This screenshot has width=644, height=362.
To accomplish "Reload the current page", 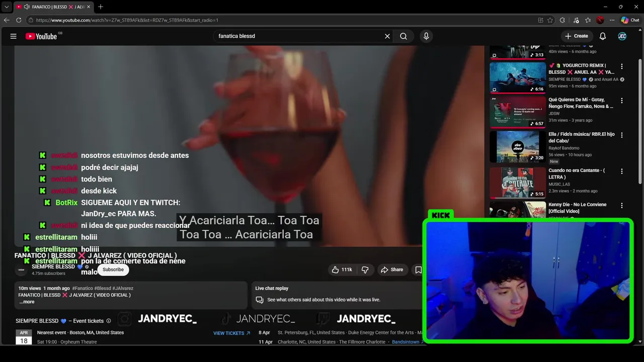I will click(19, 20).
